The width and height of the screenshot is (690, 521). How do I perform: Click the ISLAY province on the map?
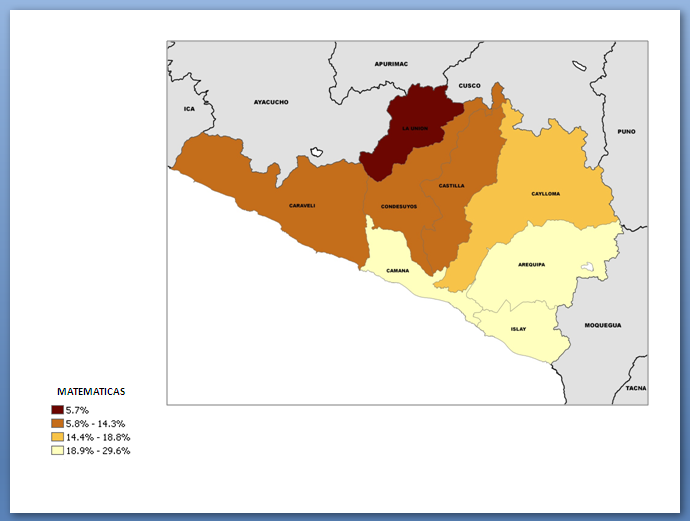518,329
